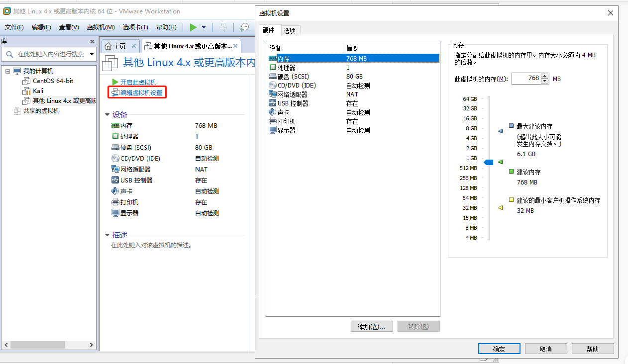The image size is (628, 364).
Task: Click 处理器 CPU icon in VM summary devices
Action: (115, 136)
